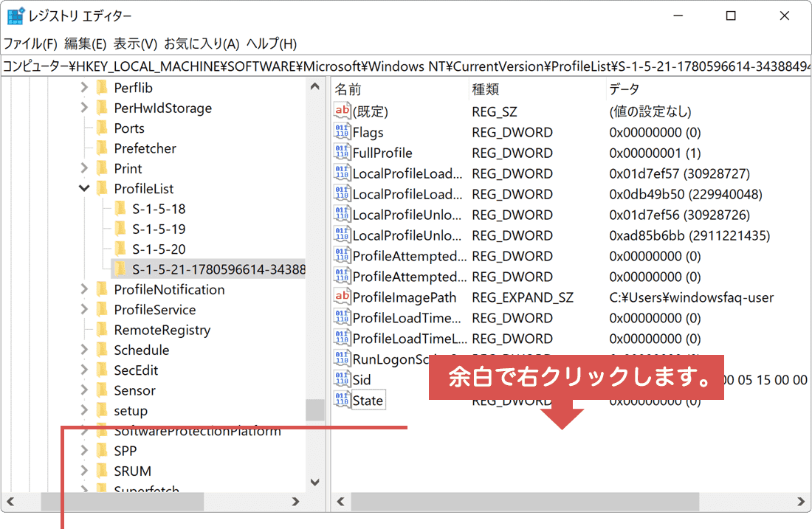Select the SPP tree item
Viewport: 812px width, 529px height.
click(125, 451)
